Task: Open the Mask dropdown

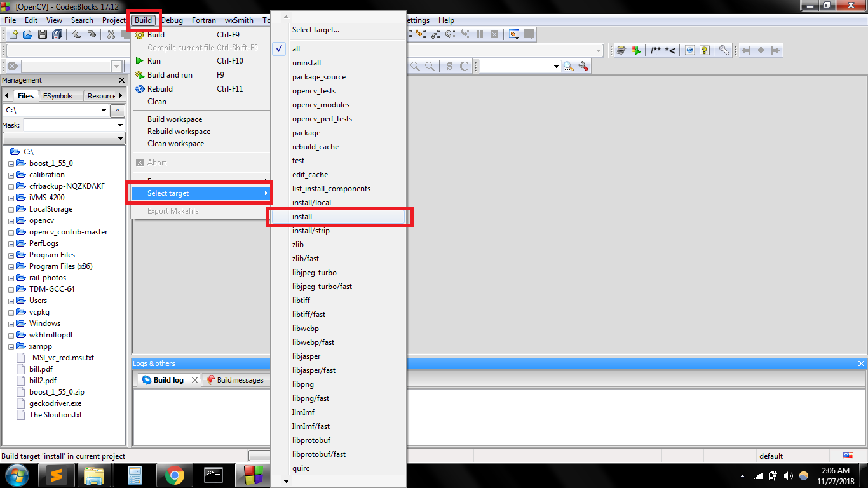Action: [x=121, y=125]
